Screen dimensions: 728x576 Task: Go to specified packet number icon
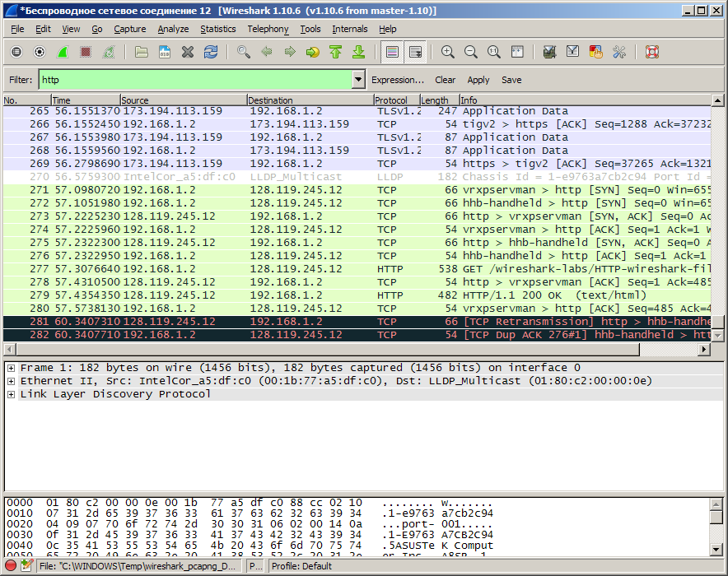(312, 52)
